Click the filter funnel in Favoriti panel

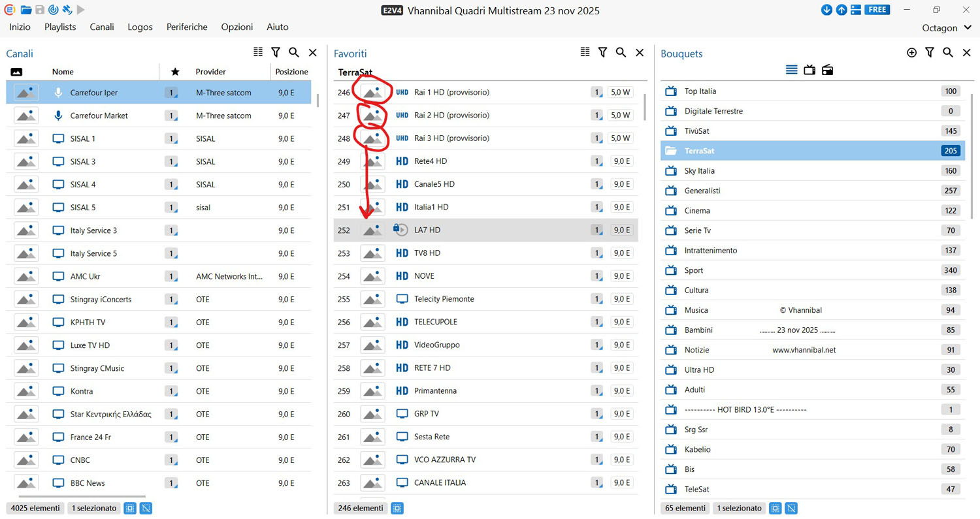pyautogui.click(x=603, y=52)
